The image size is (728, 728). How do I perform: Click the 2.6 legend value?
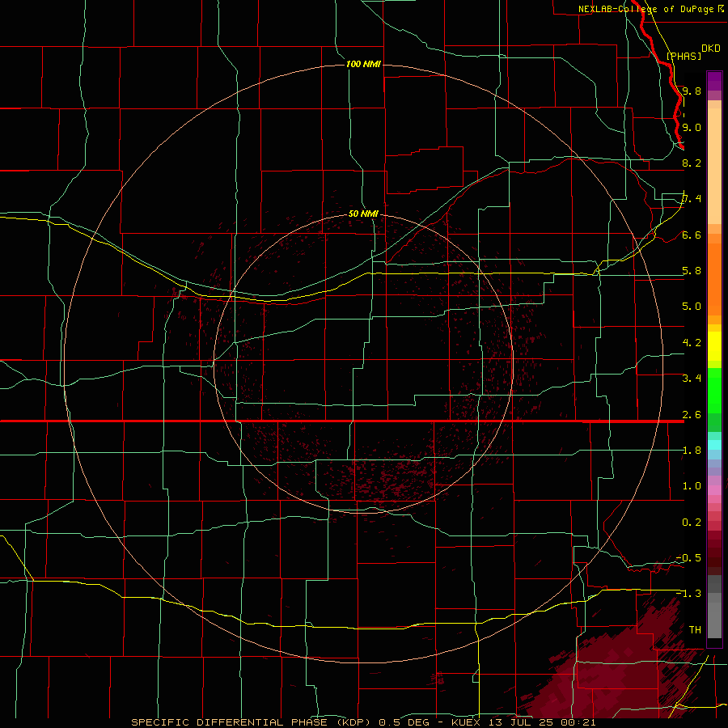click(692, 415)
